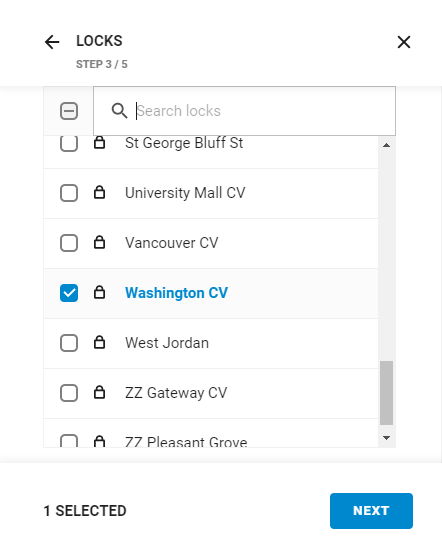Click lock icon beside West Jordan

tap(100, 343)
